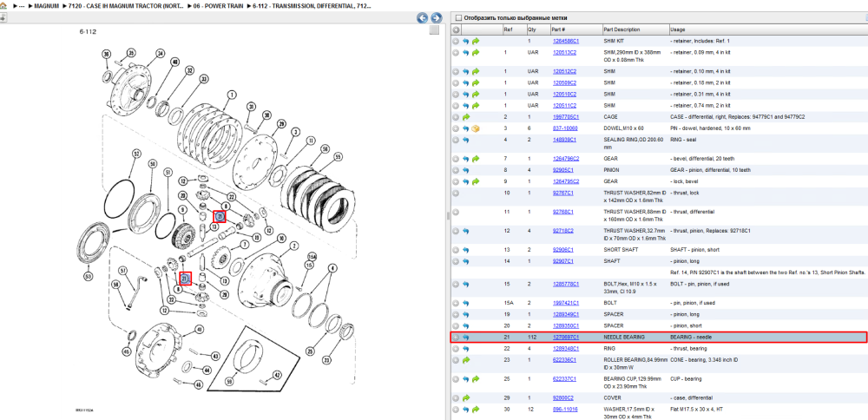Select callout 34 on the diagram

(x=160, y=54)
